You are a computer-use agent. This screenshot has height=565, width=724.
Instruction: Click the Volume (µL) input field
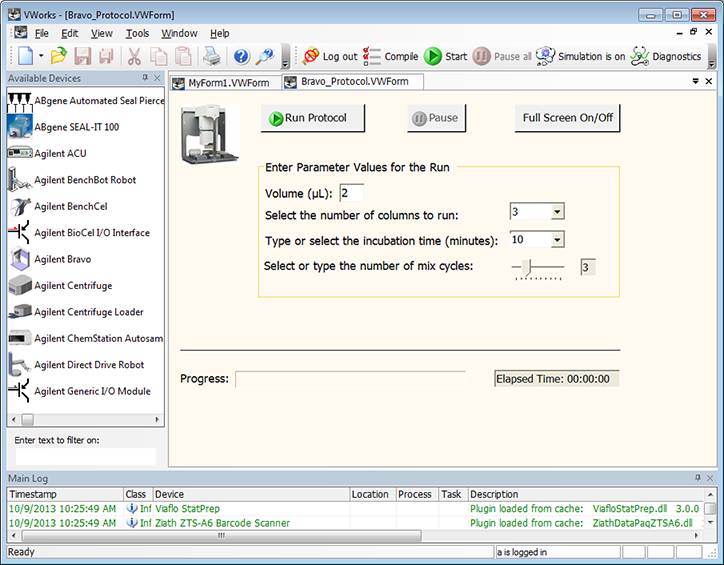tap(351, 193)
